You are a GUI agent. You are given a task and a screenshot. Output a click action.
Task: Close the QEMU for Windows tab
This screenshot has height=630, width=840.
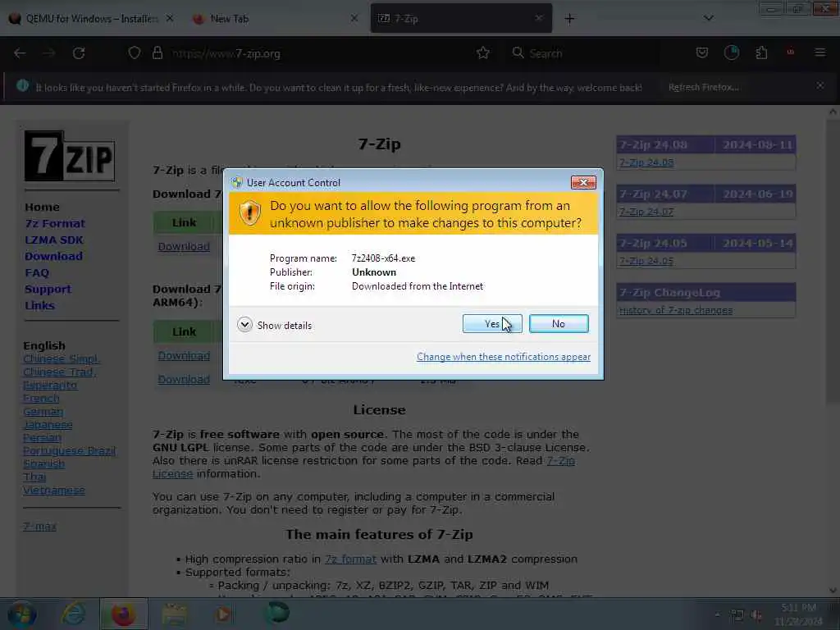click(x=169, y=18)
